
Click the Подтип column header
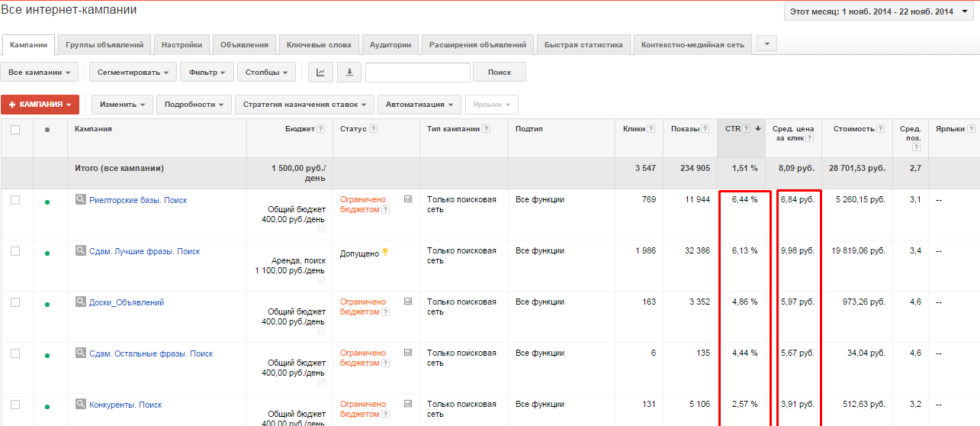pyautogui.click(x=529, y=129)
